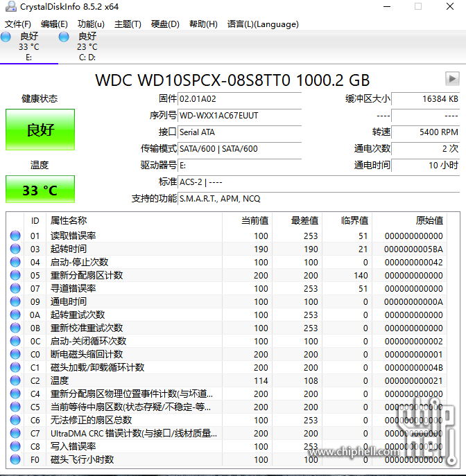Select the C: D: drive status orb
The image size is (466, 476).
64,37
